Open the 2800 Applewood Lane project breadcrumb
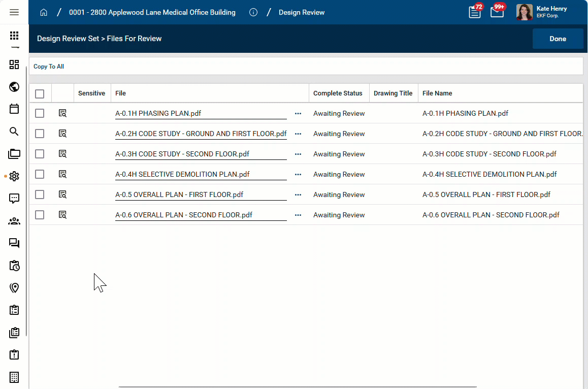Screen dimensions: 588x389 [152, 12]
